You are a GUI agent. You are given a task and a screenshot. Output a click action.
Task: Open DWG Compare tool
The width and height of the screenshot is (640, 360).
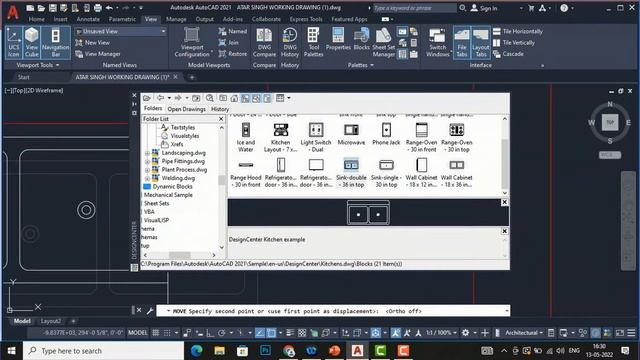[x=264, y=42]
